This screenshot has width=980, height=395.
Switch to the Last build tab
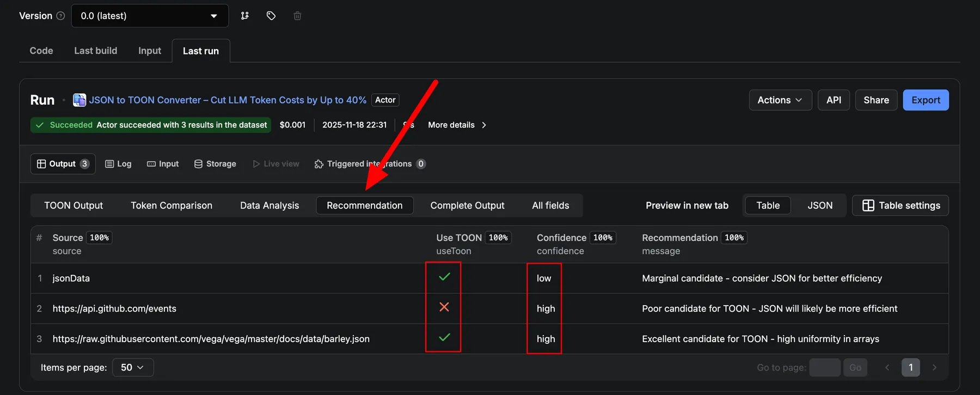(x=96, y=51)
